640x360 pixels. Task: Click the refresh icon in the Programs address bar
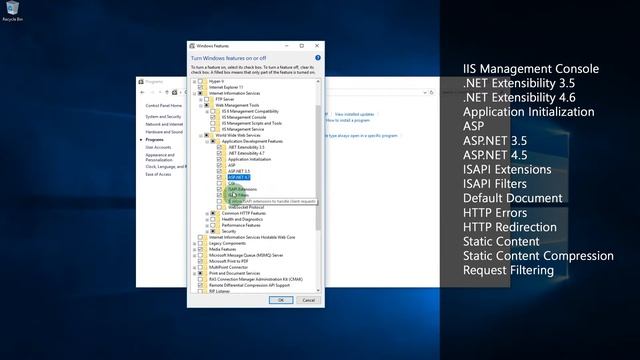pos(431,93)
